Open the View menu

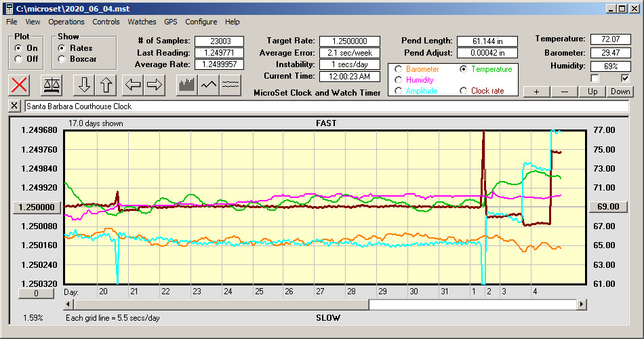point(33,22)
